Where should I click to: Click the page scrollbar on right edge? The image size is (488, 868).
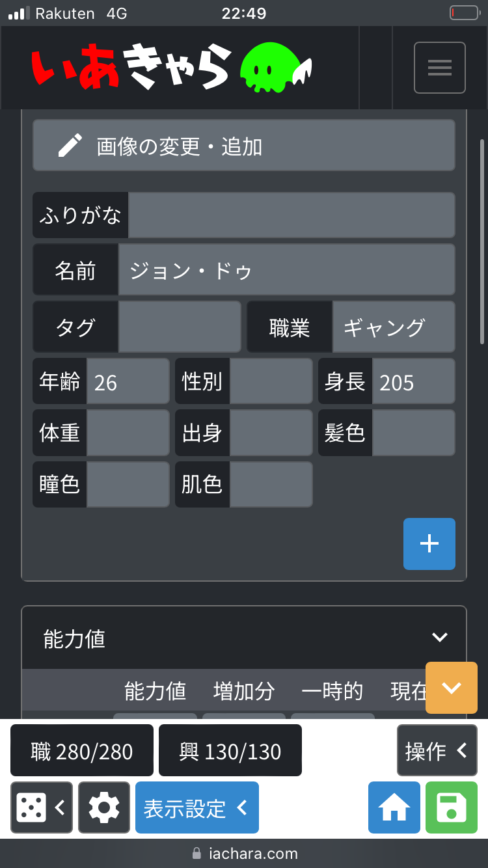[x=481, y=241]
